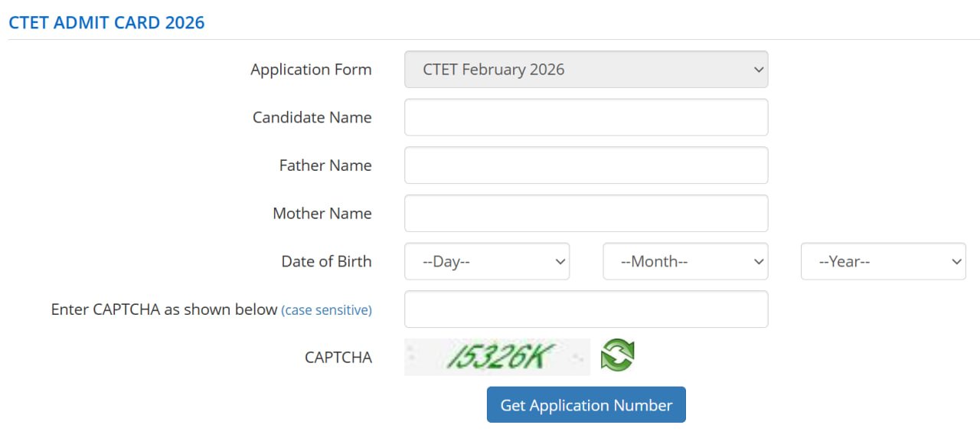The image size is (980, 432).
Task: Click the CAPTCHA entry text box
Action: [586, 309]
